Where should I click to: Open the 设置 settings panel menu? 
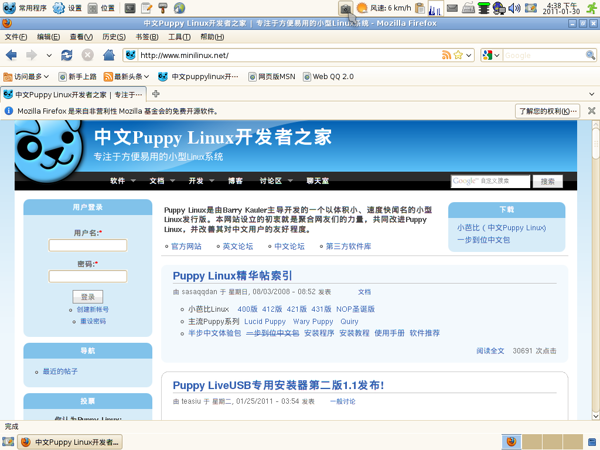(67, 8)
